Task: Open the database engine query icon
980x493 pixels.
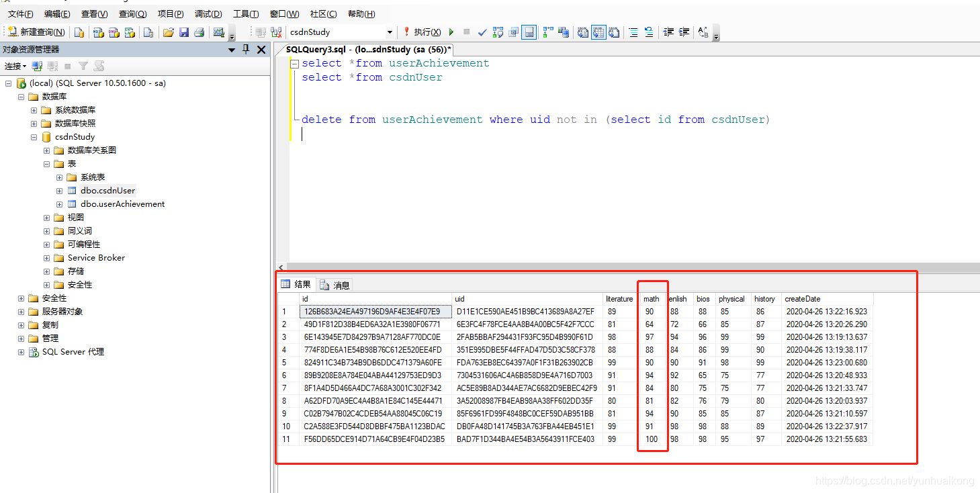Action: point(81,32)
